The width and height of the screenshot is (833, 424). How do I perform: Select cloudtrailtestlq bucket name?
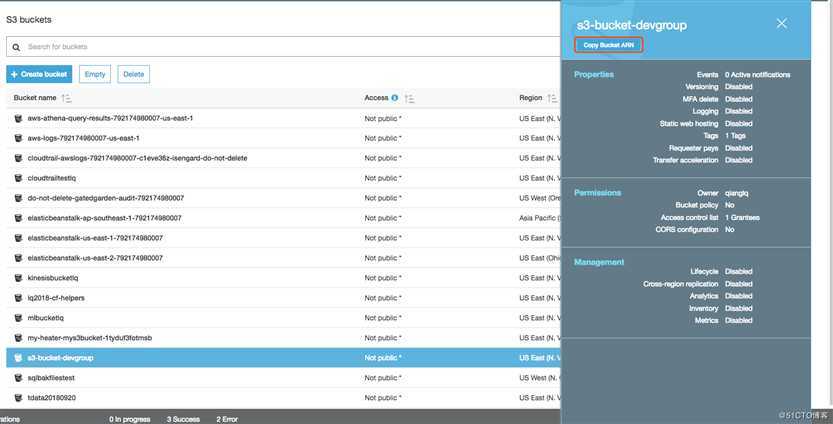(52, 178)
